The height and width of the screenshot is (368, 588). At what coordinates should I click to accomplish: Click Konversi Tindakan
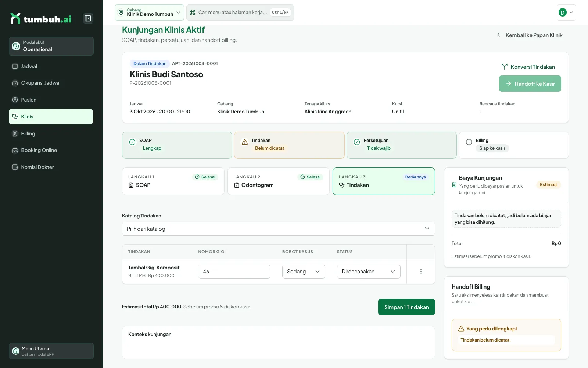tap(528, 67)
